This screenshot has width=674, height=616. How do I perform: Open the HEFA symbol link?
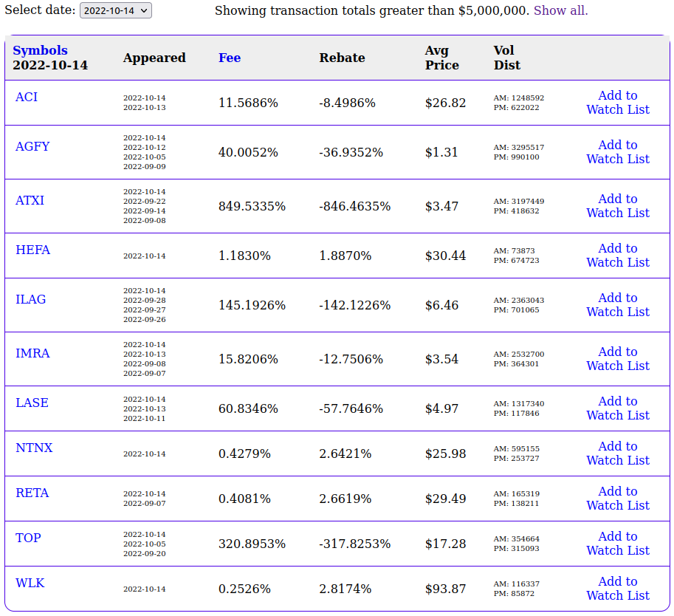pyautogui.click(x=32, y=250)
